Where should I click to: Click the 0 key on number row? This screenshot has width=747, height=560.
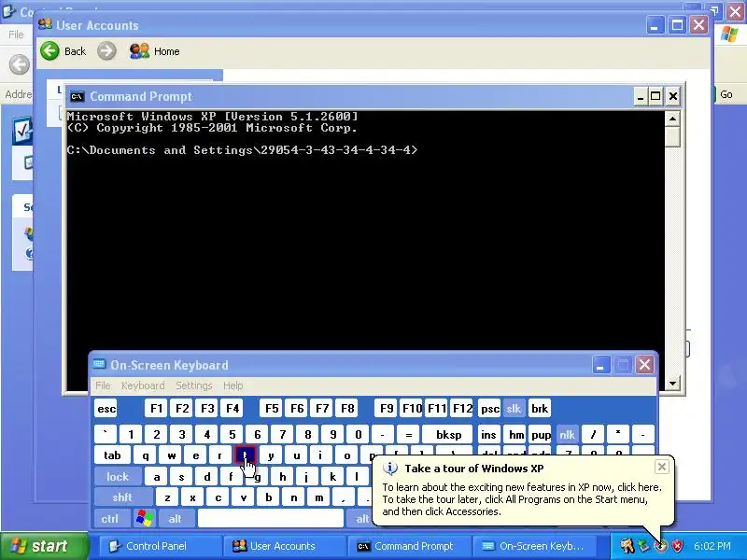tap(359, 434)
